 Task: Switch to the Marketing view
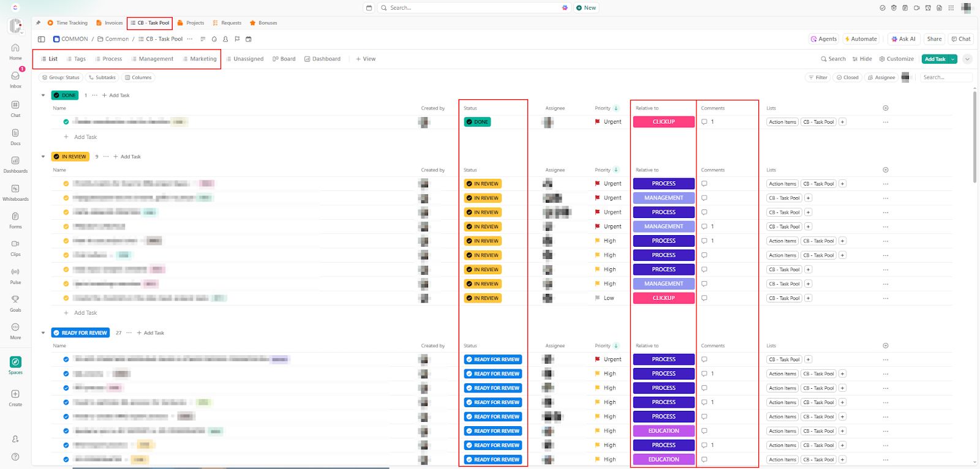pos(200,59)
